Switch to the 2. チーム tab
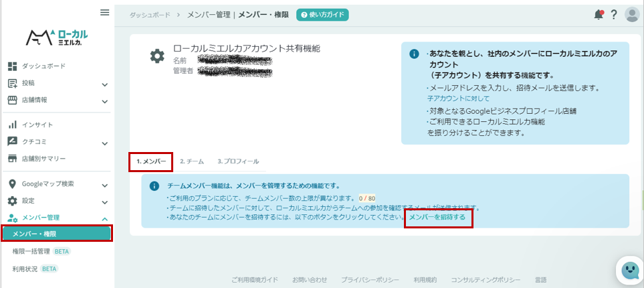This screenshot has height=288, width=644. pyautogui.click(x=192, y=161)
